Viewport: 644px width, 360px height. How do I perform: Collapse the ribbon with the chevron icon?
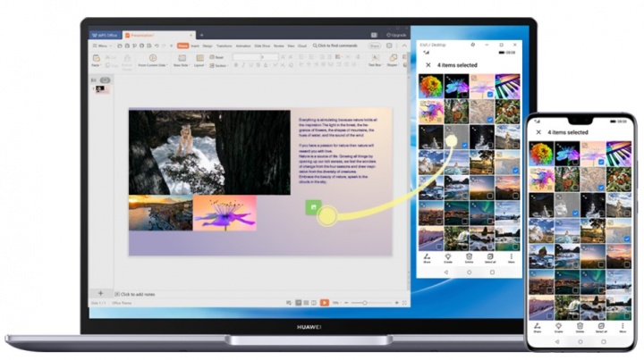point(404,46)
